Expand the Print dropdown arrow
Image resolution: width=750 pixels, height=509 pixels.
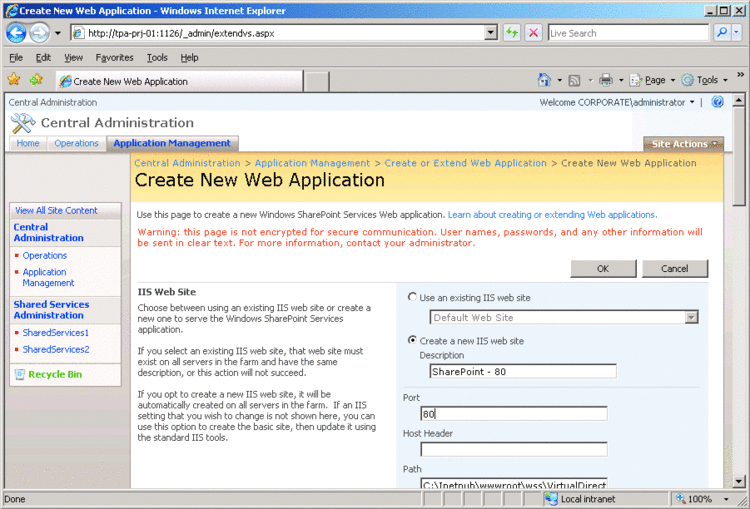pos(621,80)
